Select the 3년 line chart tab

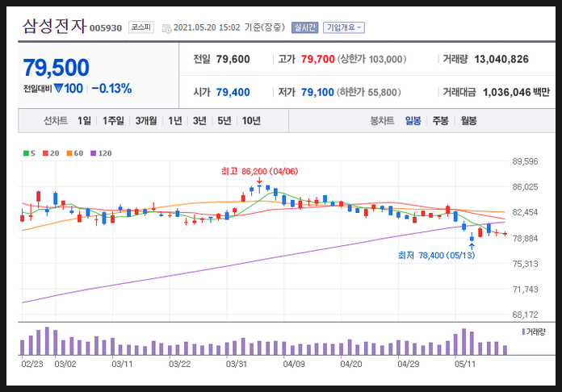coord(199,121)
